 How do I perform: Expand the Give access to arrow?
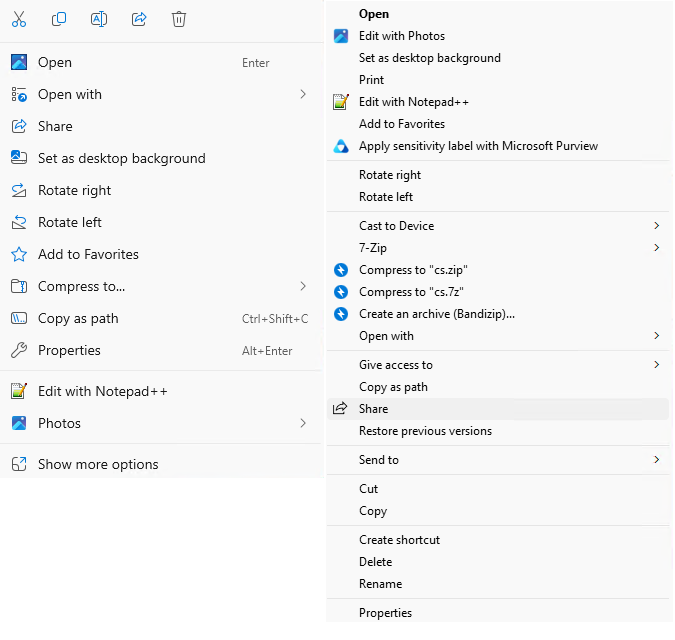pyautogui.click(x=656, y=365)
